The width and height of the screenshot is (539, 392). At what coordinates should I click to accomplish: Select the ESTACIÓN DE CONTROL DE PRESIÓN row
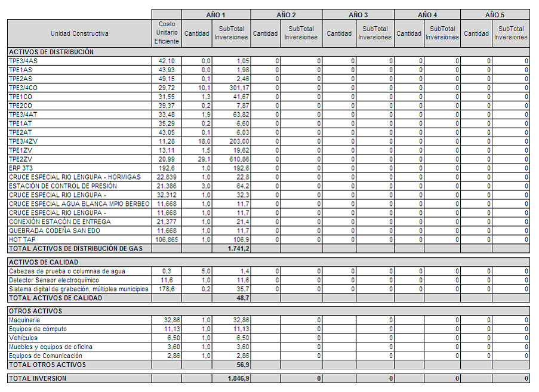coord(63,186)
